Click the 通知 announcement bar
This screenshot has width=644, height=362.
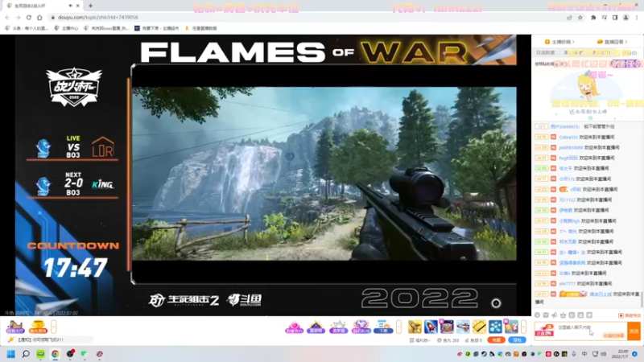[x=49, y=339]
